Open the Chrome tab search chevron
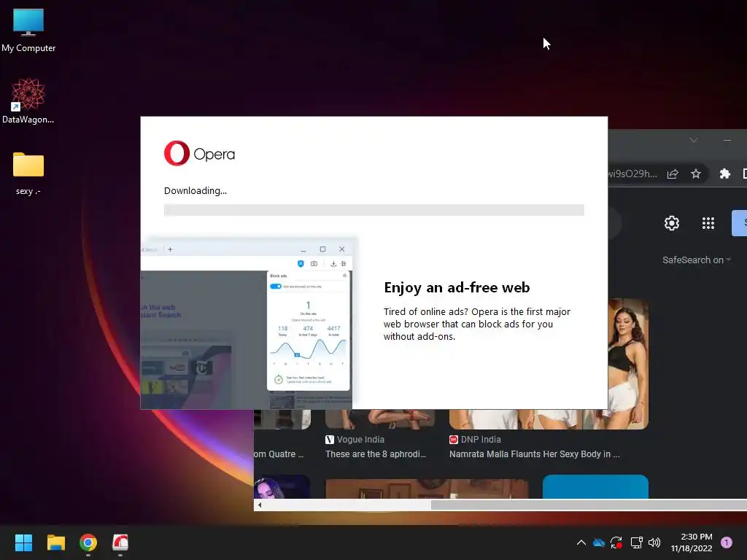This screenshot has height=560, width=747. click(x=693, y=139)
